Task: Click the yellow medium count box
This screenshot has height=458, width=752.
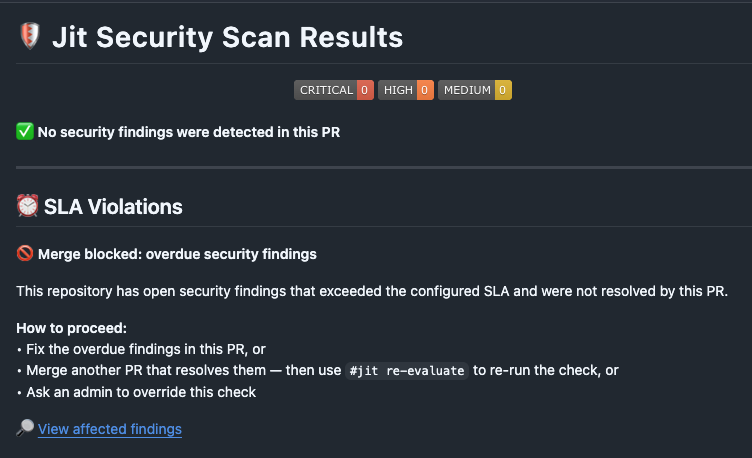Action: (503, 90)
